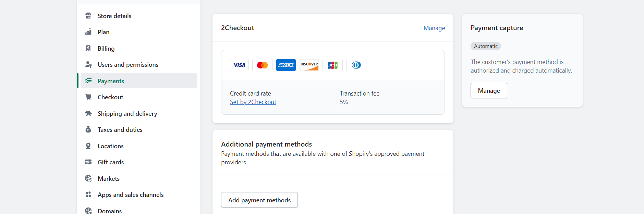Click the American Express card logo
644x214 pixels.
[x=286, y=65]
